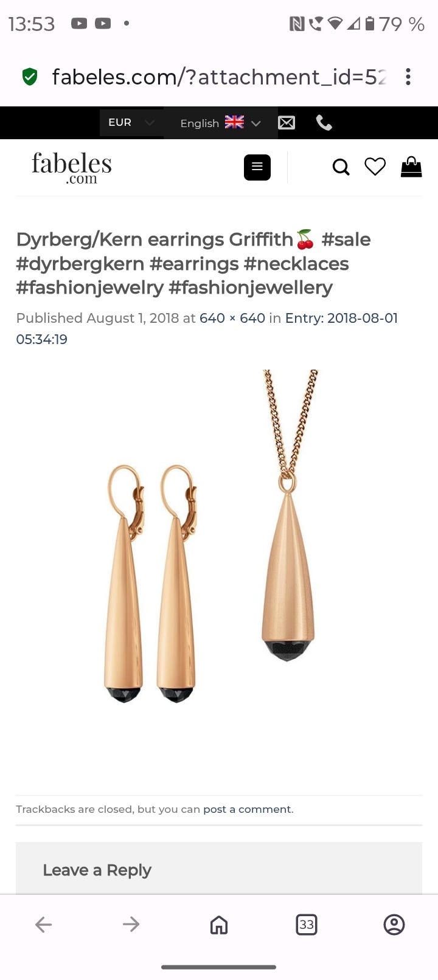The height and width of the screenshot is (980, 438).
Task: Tap the green site security shield
Action: point(29,77)
